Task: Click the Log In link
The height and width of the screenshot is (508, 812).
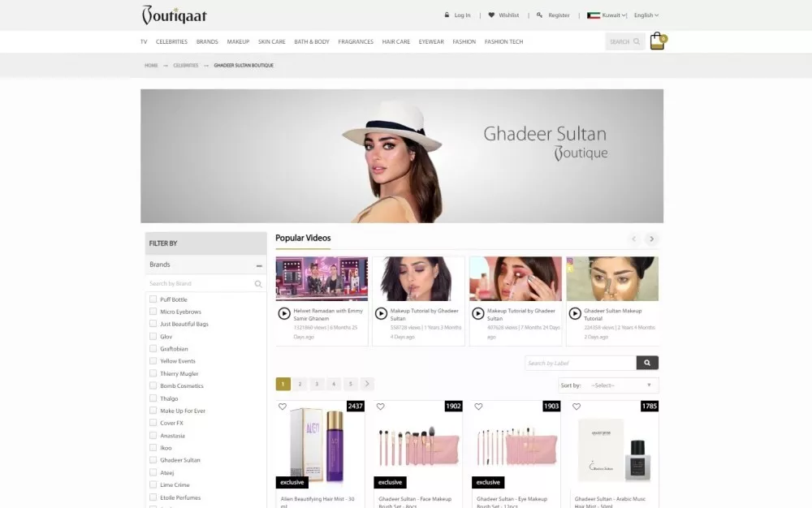Action: point(462,15)
